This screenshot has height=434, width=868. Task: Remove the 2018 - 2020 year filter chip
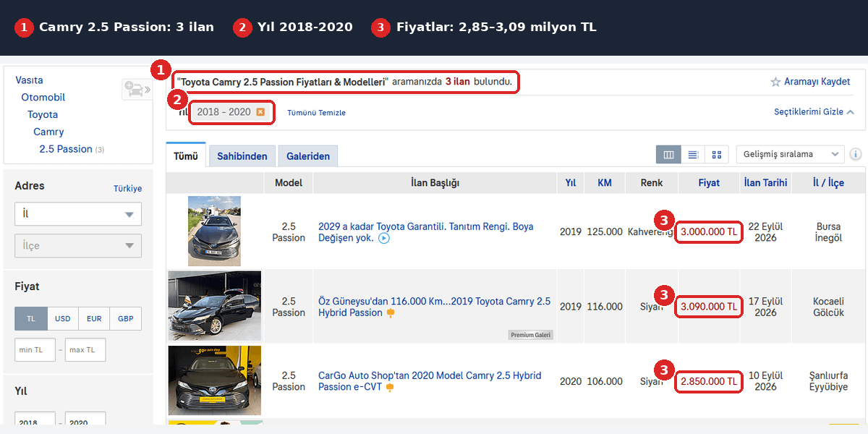(260, 112)
